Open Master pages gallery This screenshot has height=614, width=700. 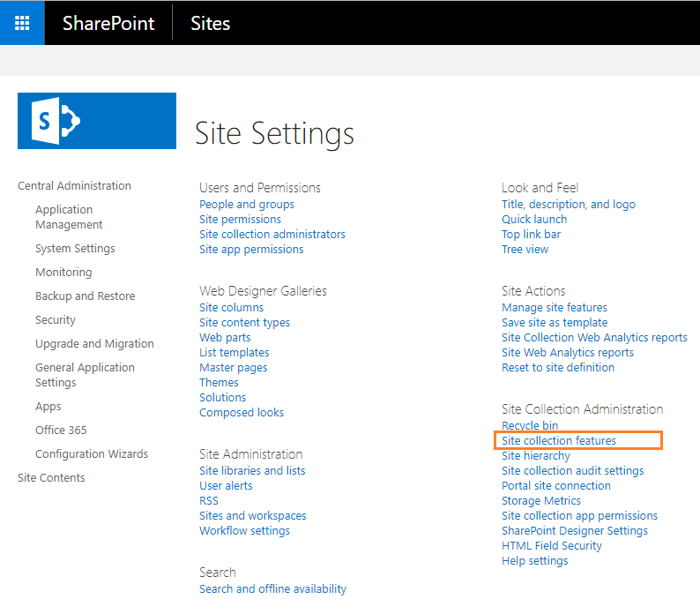234,367
